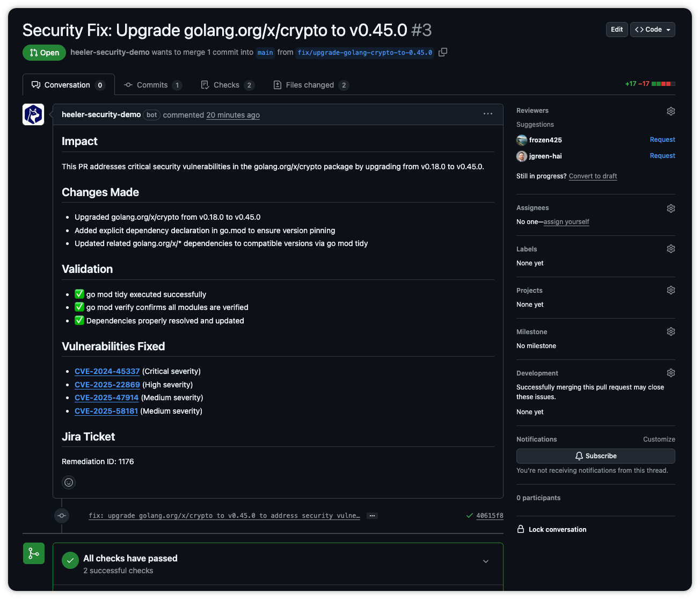
Task: Open the comment's three-dot options menu
Action: (x=487, y=114)
